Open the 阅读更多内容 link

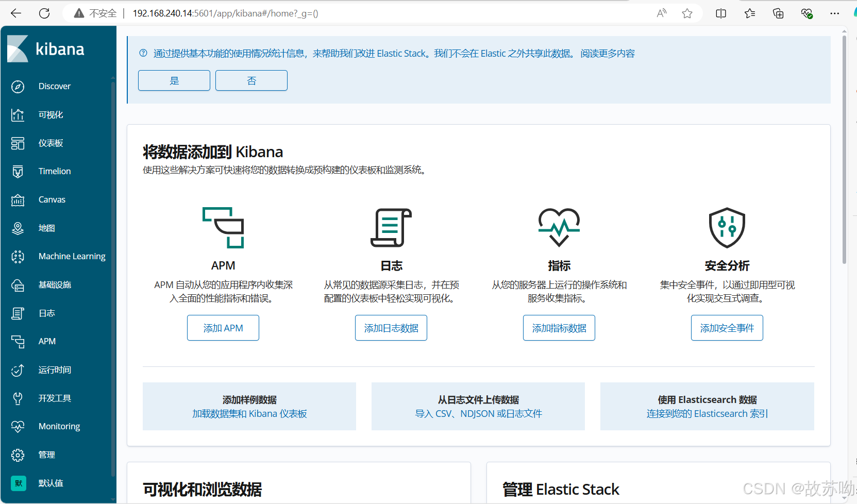[608, 54]
